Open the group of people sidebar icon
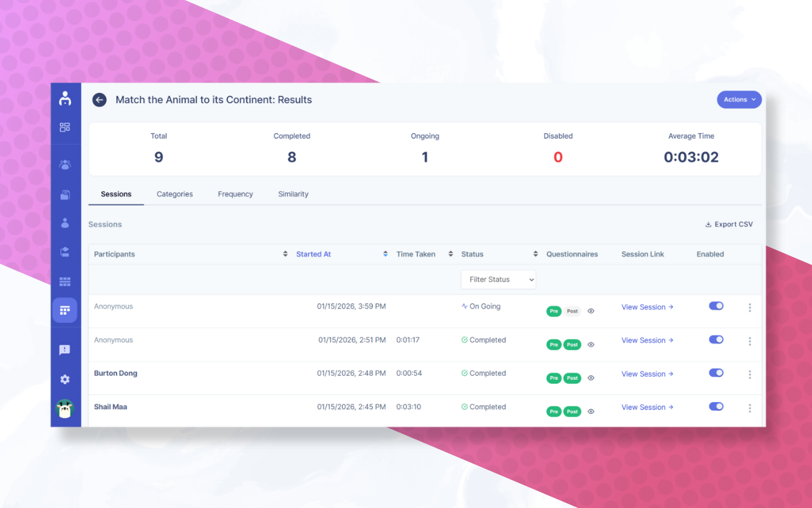 click(65, 164)
